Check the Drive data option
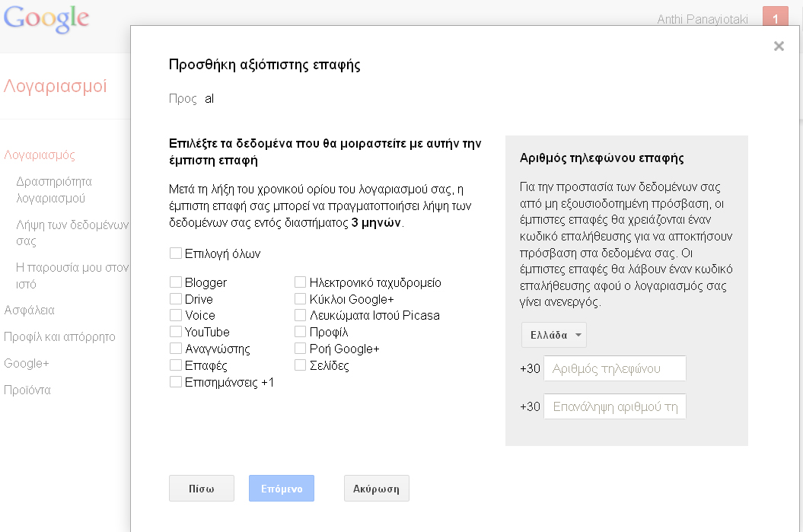Screen dimensions: 803x532 coord(176,299)
